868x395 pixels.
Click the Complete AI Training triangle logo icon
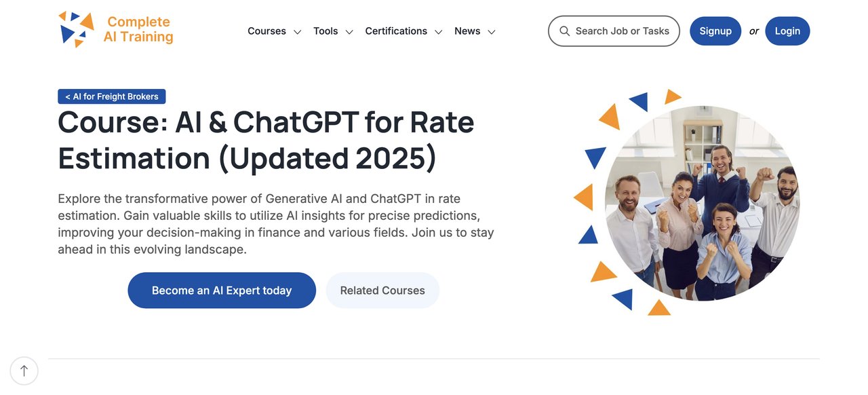(x=76, y=30)
